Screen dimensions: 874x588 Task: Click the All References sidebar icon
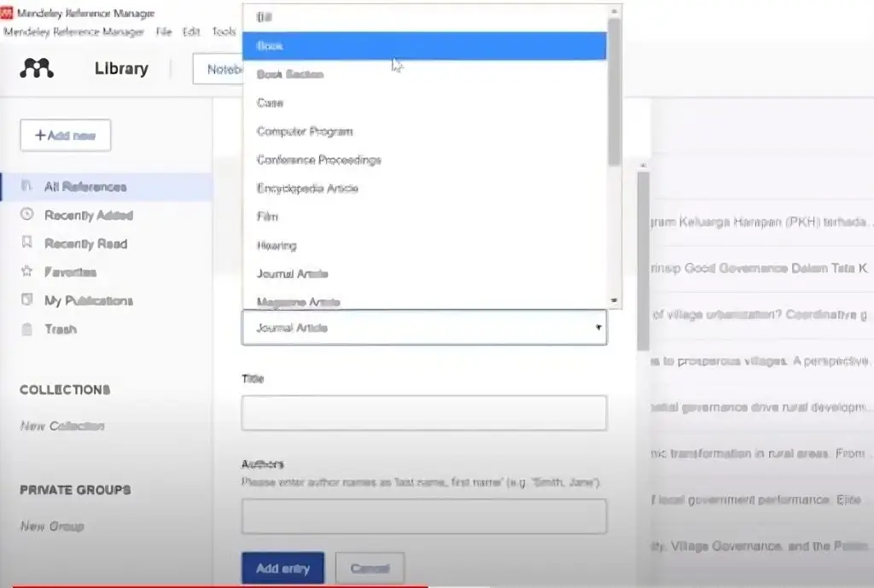click(25, 186)
